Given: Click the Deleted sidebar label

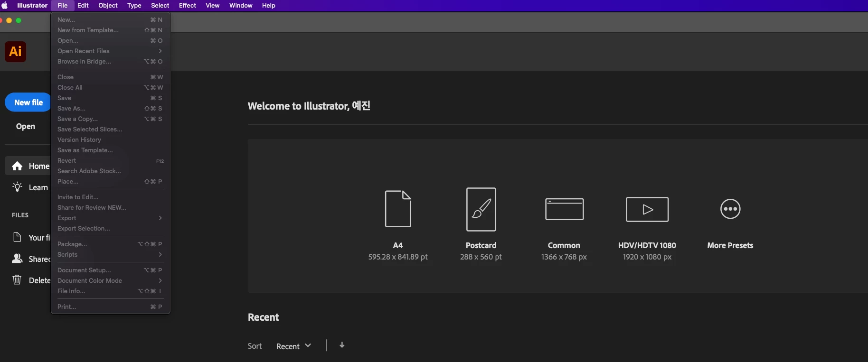Looking at the screenshot, I should pos(40,280).
